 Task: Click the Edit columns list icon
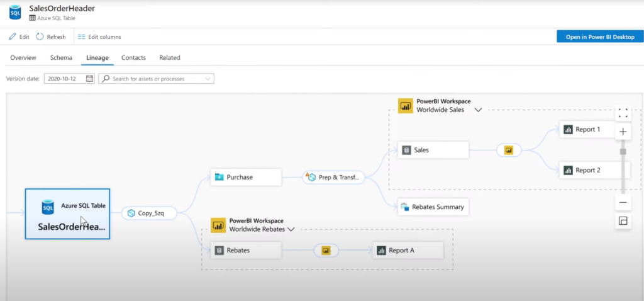pos(81,37)
